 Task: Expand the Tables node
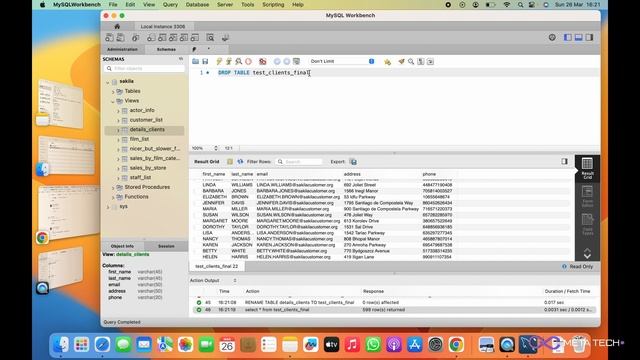point(113,91)
